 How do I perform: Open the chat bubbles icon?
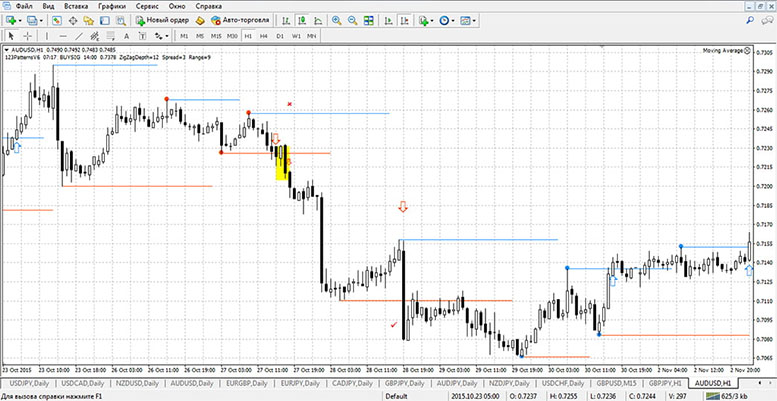click(x=766, y=20)
